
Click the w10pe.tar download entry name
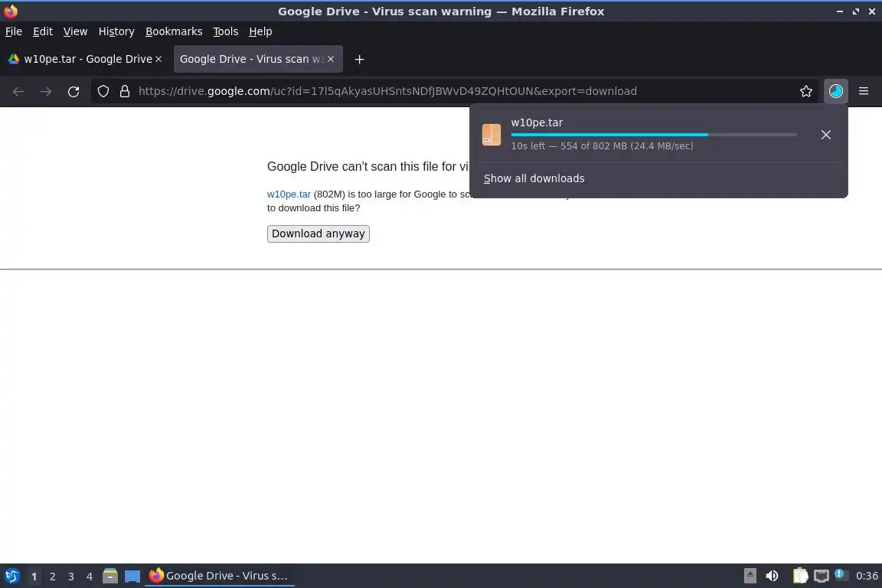coord(537,122)
